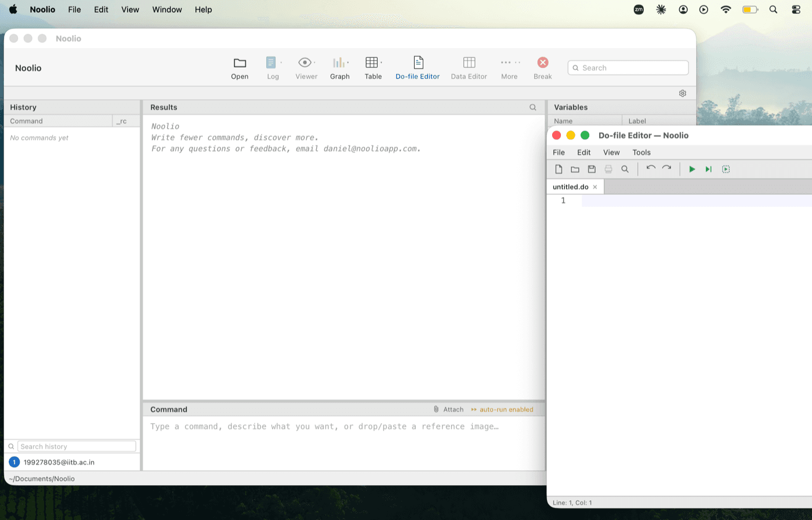Click the green run-to-line step icon
Viewport: 812px width, 520px height.
click(708, 169)
